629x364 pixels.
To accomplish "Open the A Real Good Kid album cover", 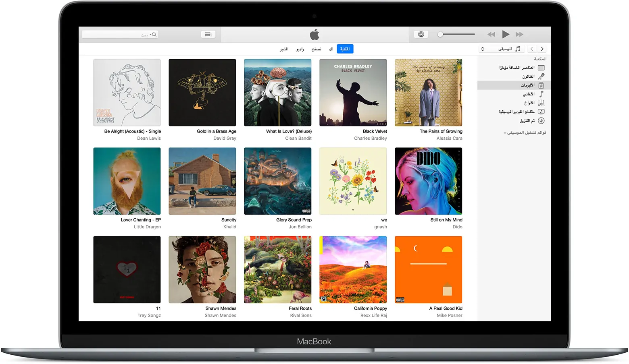I will click(x=429, y=270).
